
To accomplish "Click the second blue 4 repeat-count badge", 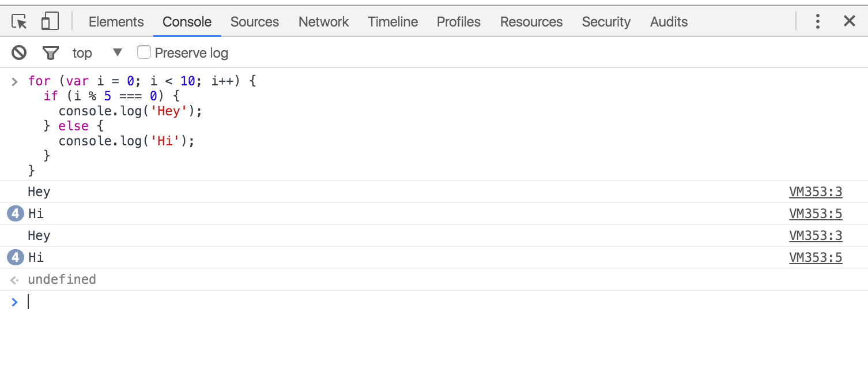I will coord(16,258).
